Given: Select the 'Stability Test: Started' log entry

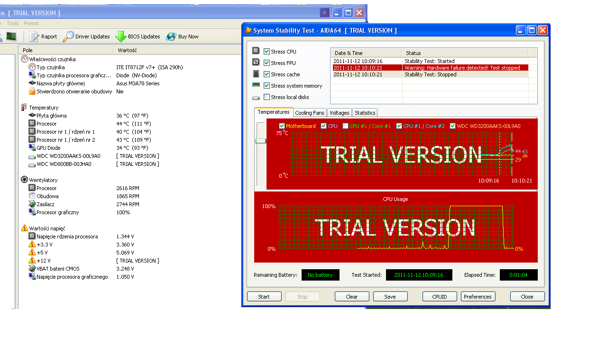Looking at the screenshot, I should coord(430,61).
